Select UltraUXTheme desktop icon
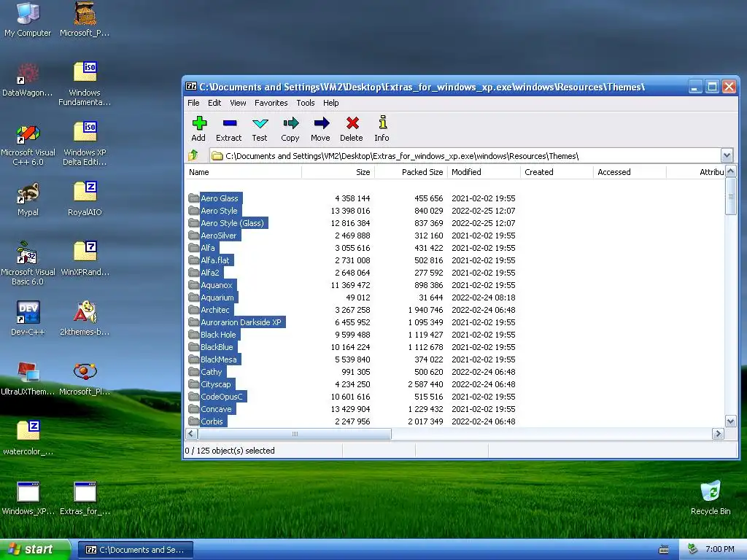 coord(28,378)
